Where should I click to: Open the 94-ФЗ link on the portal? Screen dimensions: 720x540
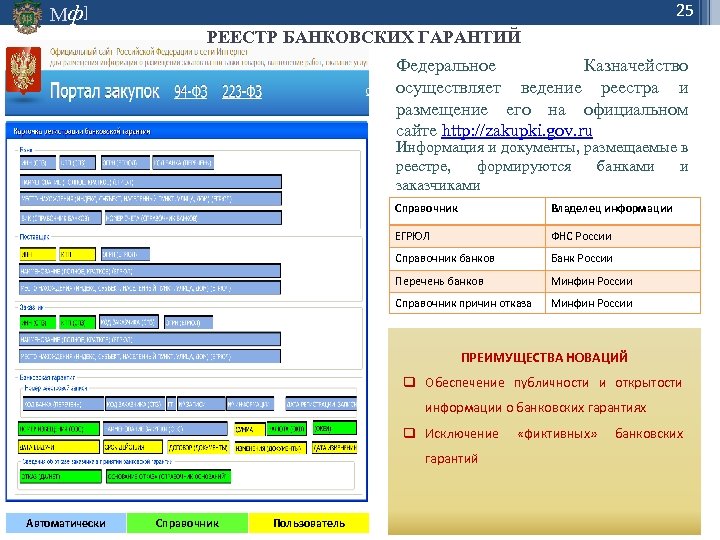pyautogui.click(x=191, y=92)
